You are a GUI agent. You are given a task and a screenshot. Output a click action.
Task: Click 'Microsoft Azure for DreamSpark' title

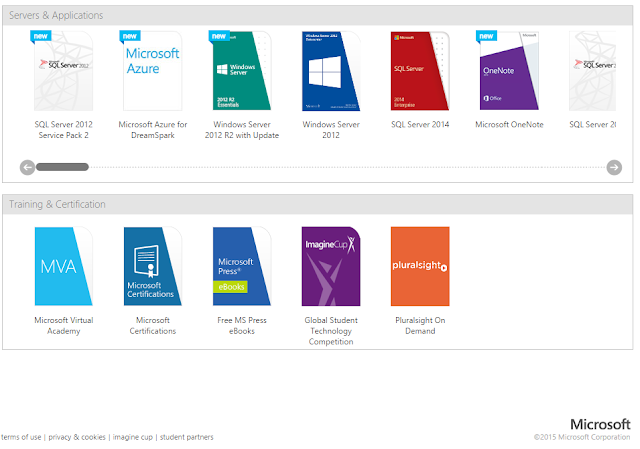click(x=153, y=130)
